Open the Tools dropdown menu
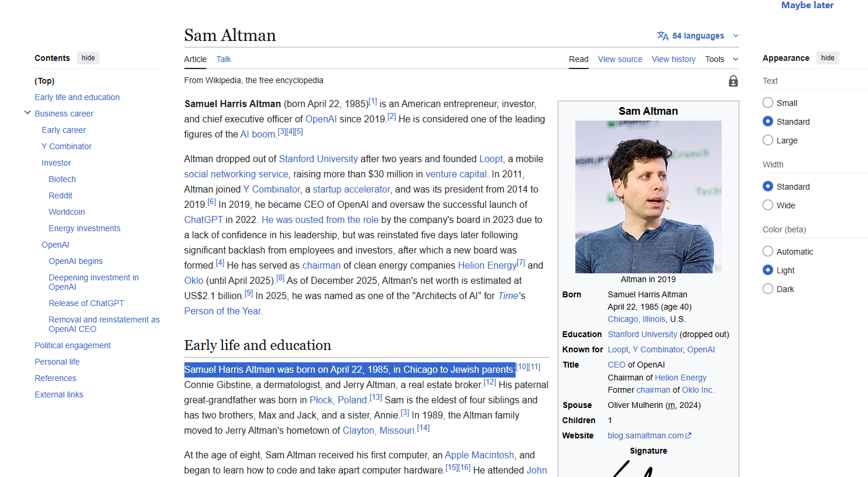Viewport: 868px width, 477px height. 722,59
